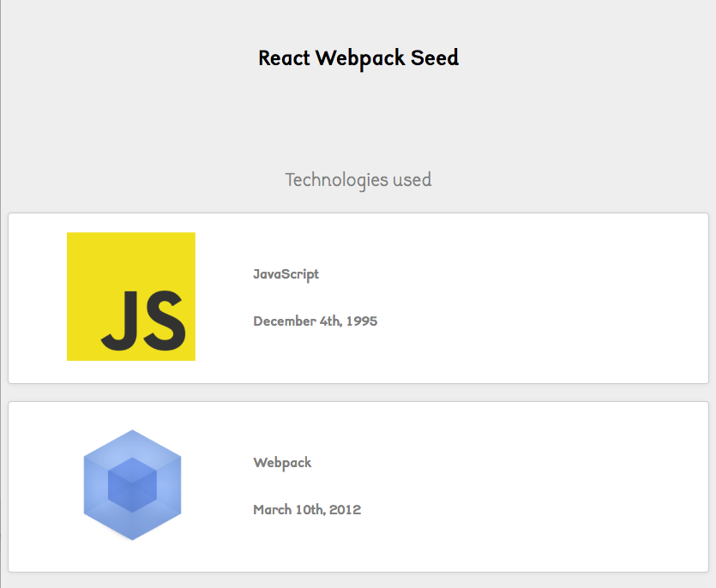Click the inner dark cube of Webpack logo
The width and height of the screenshot is (716, 588).
point(132,485)
